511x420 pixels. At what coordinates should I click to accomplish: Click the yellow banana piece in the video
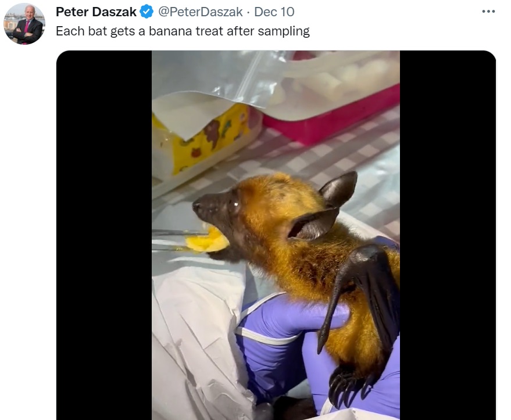(208, 240)
